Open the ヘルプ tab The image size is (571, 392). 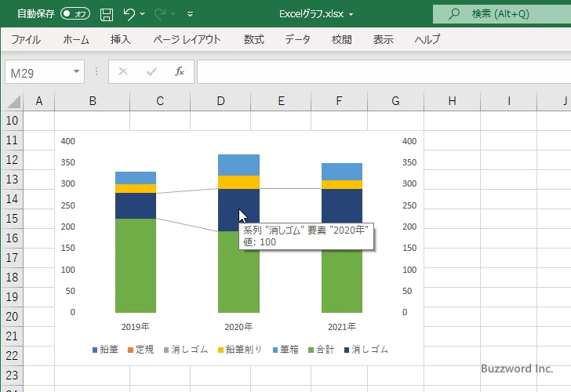427,39
